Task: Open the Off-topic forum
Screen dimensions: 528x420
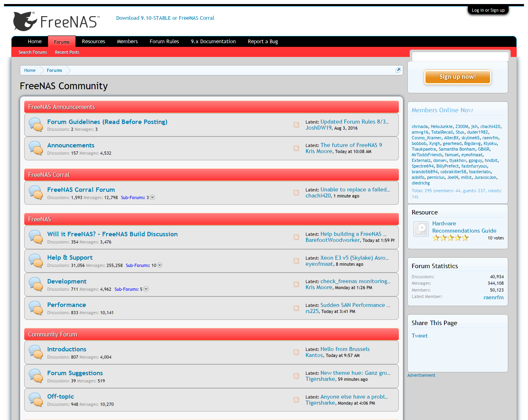Action: 61,397
